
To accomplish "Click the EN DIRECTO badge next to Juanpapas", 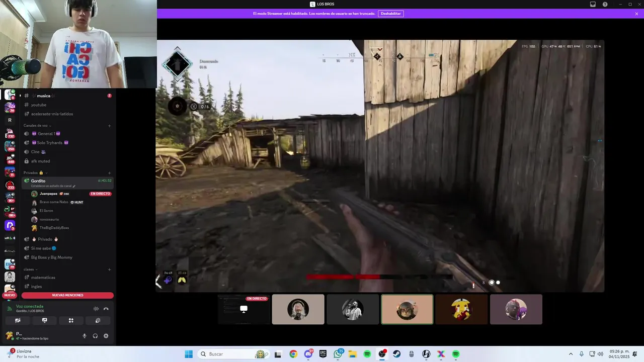I will 100,194.
